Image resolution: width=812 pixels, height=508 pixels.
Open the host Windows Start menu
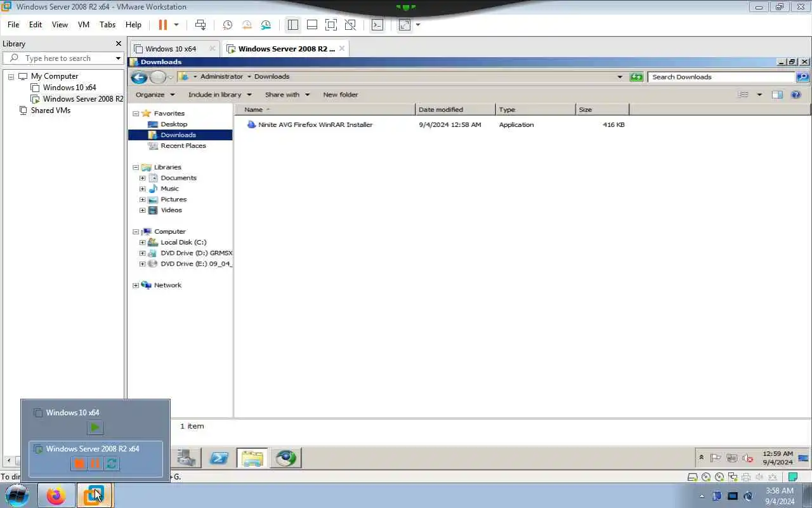pyautogui.click(x=17, y=496)
